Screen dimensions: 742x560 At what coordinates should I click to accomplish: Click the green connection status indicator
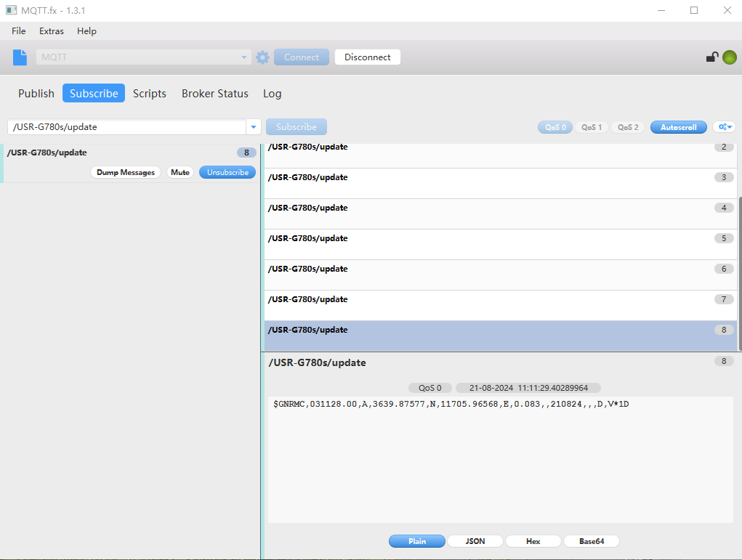click(729, 57)
